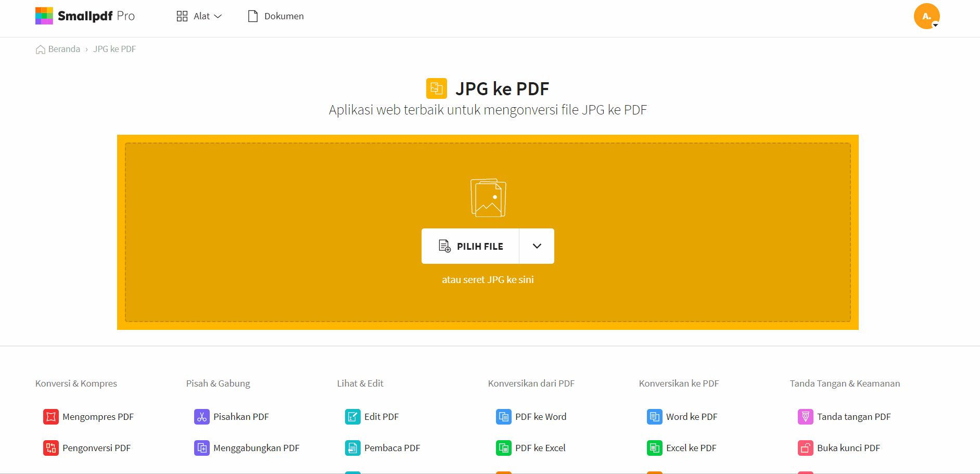The width and height of the screenshot is (980, 474).
Task: Click the Konversikan dari PDF heading
Action: [531, 383]
